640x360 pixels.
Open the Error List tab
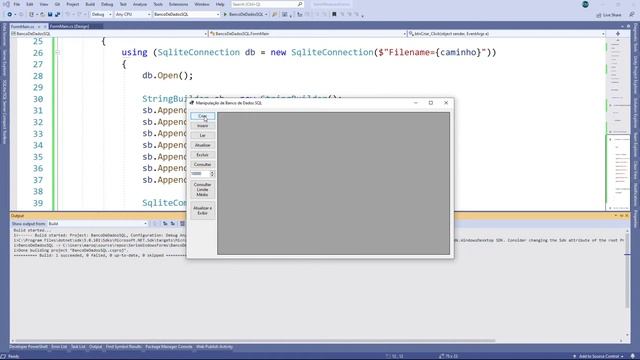59,347
